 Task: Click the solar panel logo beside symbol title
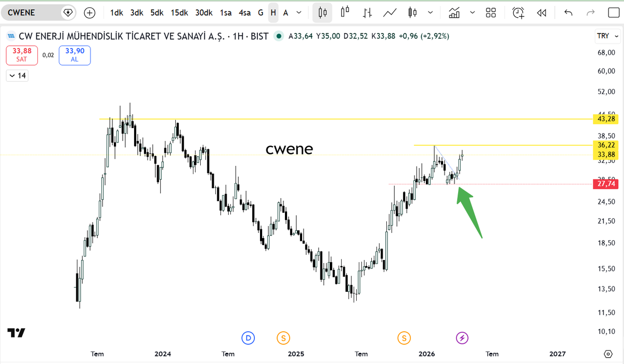coord(10,36)
